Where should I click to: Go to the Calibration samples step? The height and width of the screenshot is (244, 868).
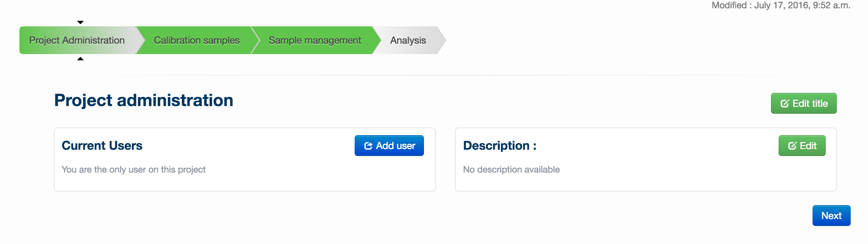(x=197, y=40)
